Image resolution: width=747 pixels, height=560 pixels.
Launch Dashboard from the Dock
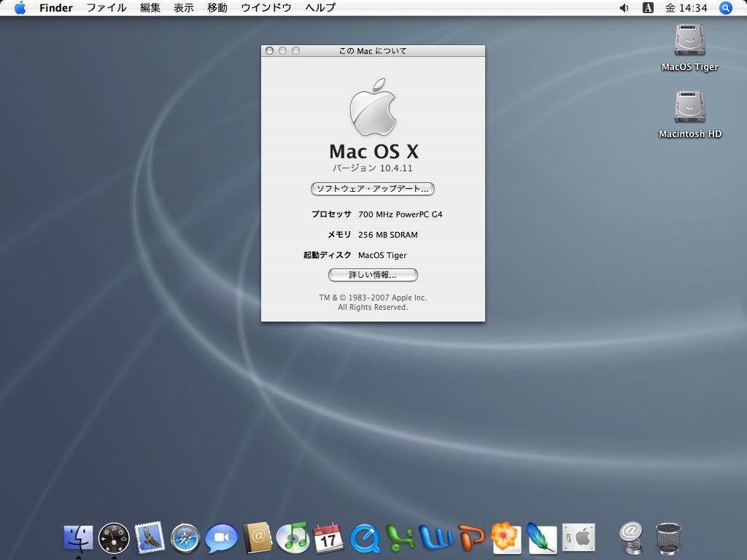coord(114,538)
